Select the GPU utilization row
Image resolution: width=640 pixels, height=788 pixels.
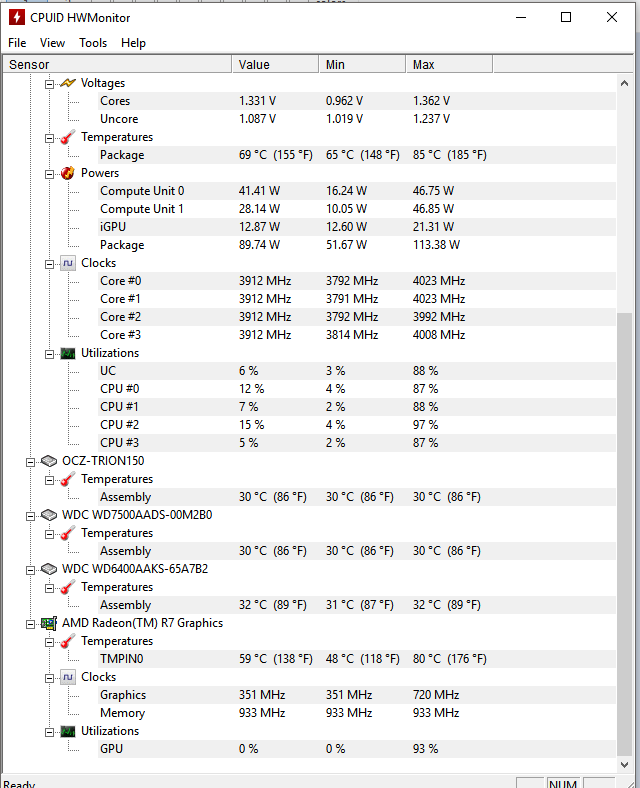point(358,749)
